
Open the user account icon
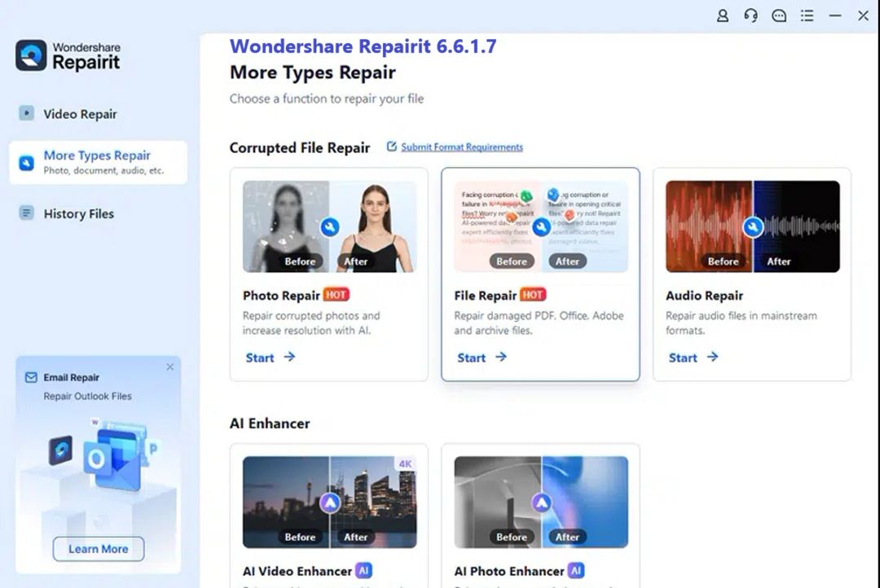coord(723,15)
